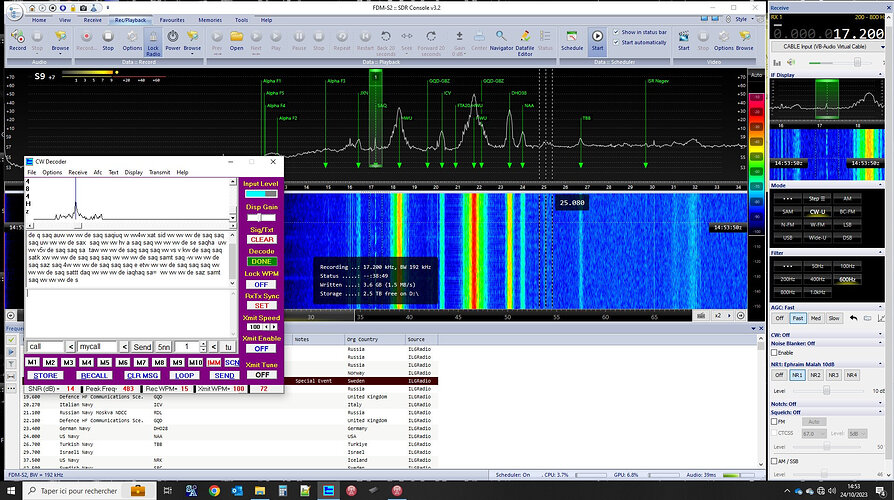Image resolution: width=894 pixels, height=500 pixels.
Task: Toggle Xmit Tune OFF button in CW Decoder
Action: click(262, 375)
